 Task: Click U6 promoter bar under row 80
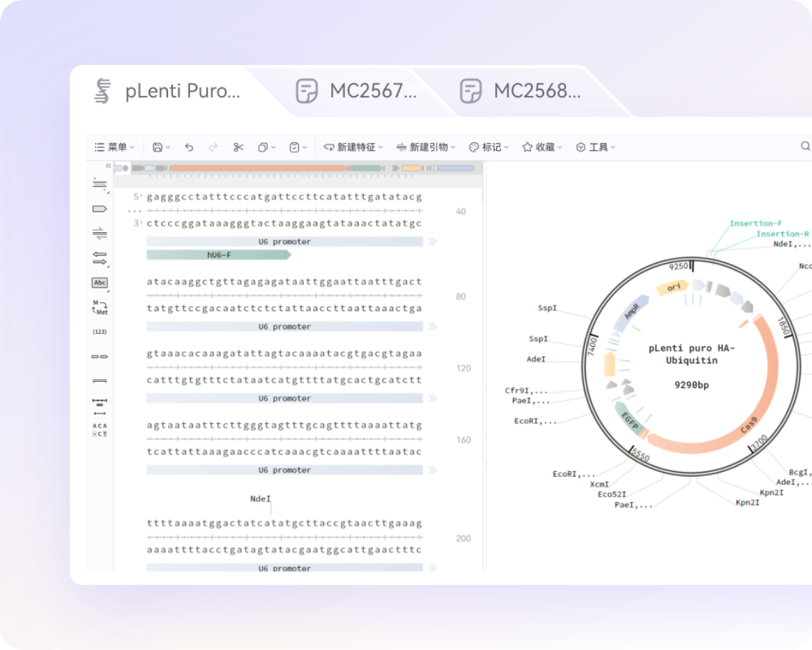pyautogui.click(x=284, y=326)
